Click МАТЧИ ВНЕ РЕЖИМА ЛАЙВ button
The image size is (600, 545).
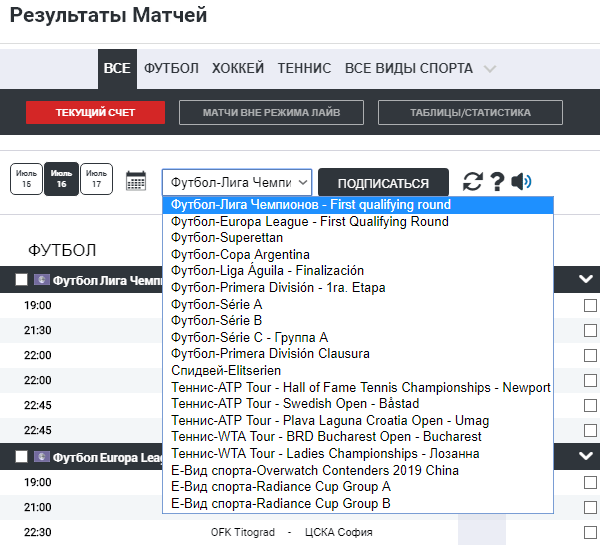pos(271,113)
